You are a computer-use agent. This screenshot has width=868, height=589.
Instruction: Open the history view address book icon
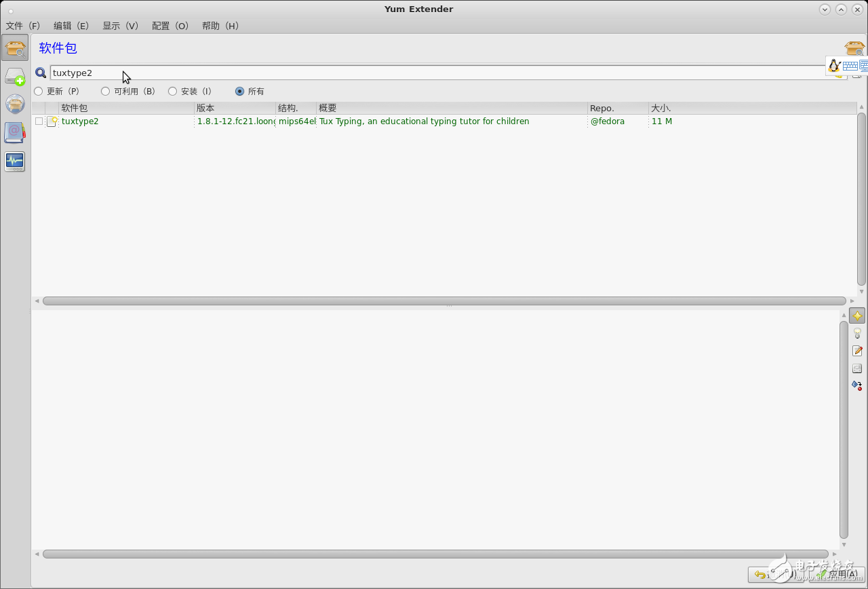click(15, 132)
